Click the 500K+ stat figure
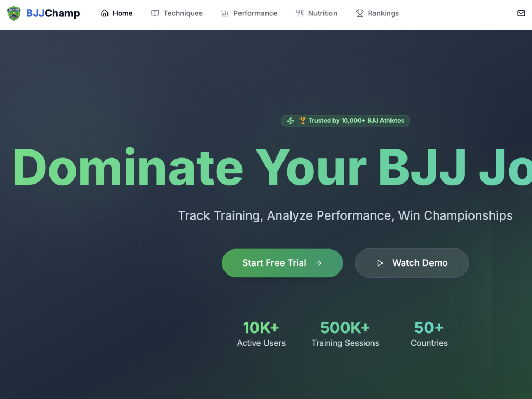 [345, 328]
